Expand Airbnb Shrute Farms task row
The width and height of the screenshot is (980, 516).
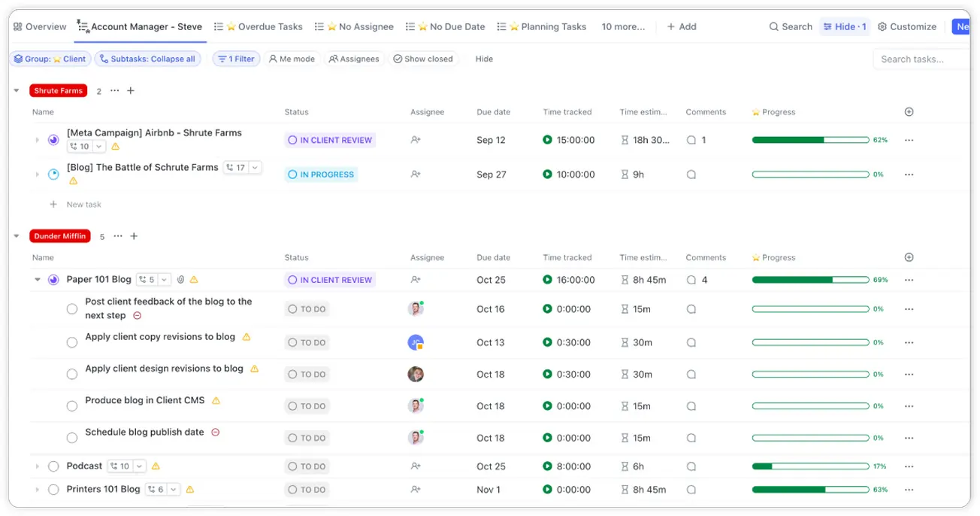[x=37, y=140]
